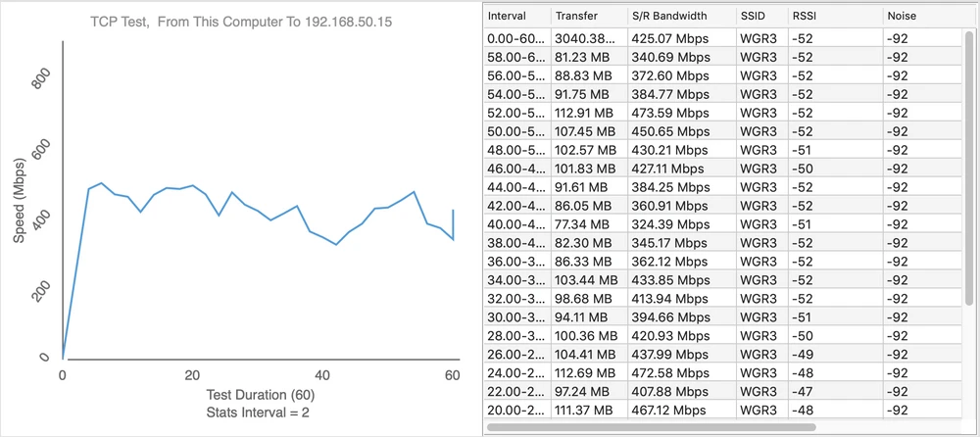Click the Transfer column header

pyautogui.click(x=585, y=17)
